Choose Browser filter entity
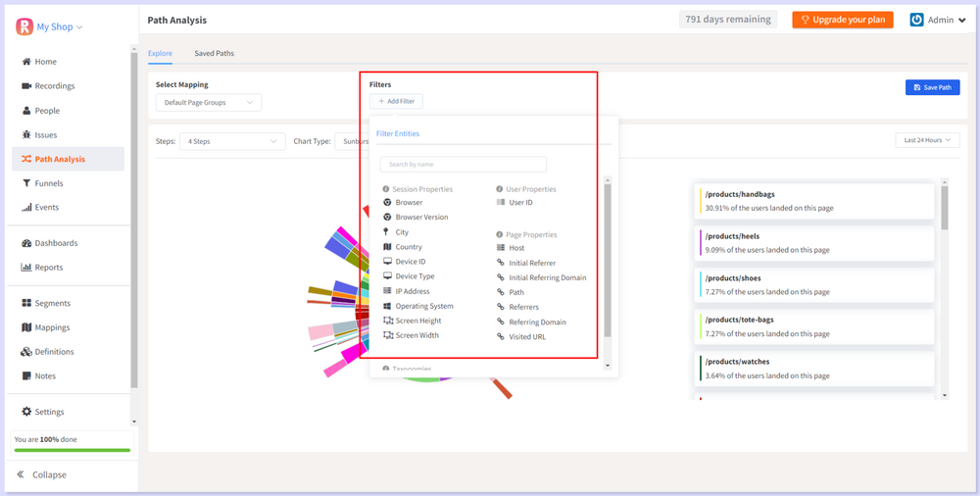Image resolution: width=980 pixels, height=496 pixels. pyautogui.click(x=403, y=202)
